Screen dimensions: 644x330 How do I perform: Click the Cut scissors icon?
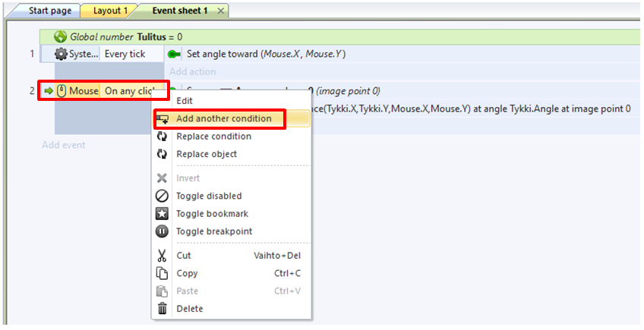pos(162,256)
